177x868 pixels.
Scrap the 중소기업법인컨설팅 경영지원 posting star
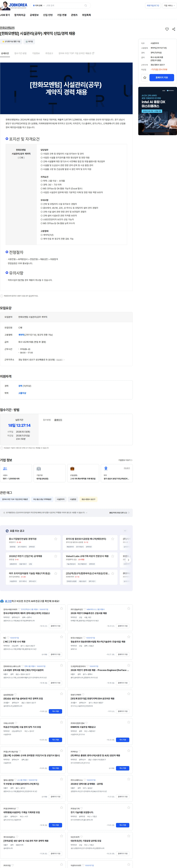(x=56, y=539)
